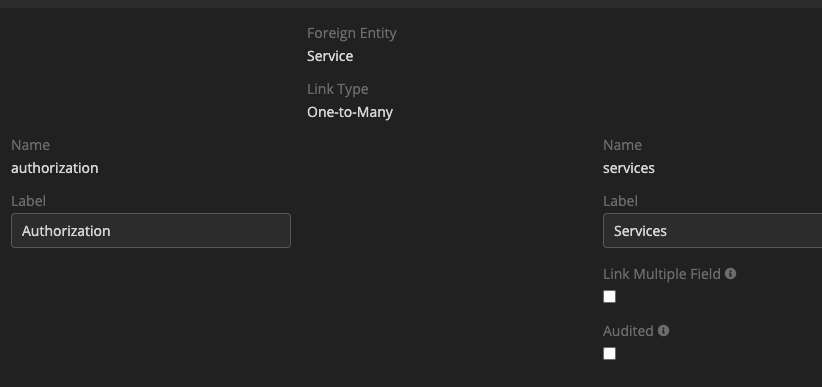Click the Label caption above Authorization input
The height and width of the screenshot is (387, 822).
click(28, 201)
